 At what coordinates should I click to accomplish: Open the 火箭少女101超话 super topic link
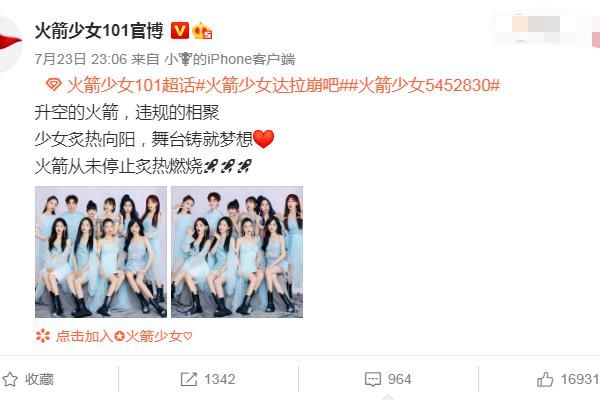[x=131, y=85]
